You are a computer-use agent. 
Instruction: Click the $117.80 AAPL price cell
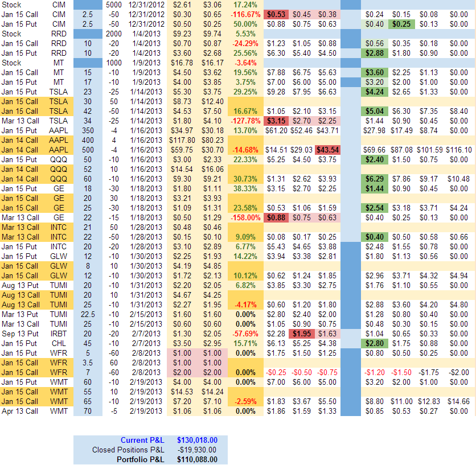tap(181, 140)
